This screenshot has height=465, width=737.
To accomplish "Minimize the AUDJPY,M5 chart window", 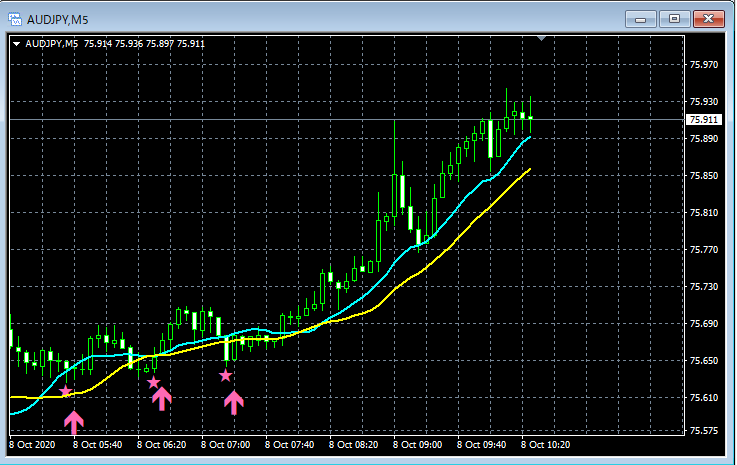I will [641, 19].
